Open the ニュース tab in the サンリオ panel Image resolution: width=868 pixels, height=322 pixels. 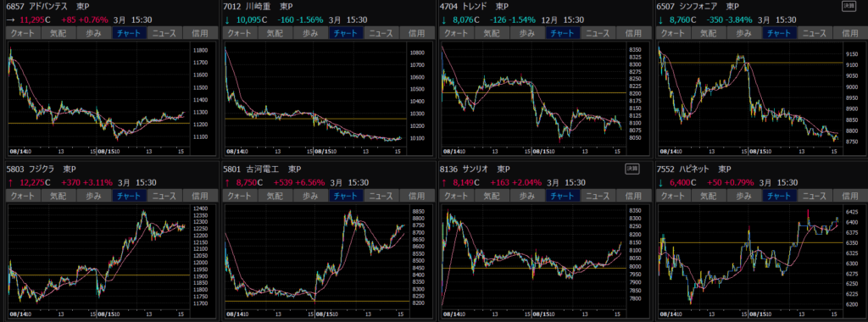point(598,195)
